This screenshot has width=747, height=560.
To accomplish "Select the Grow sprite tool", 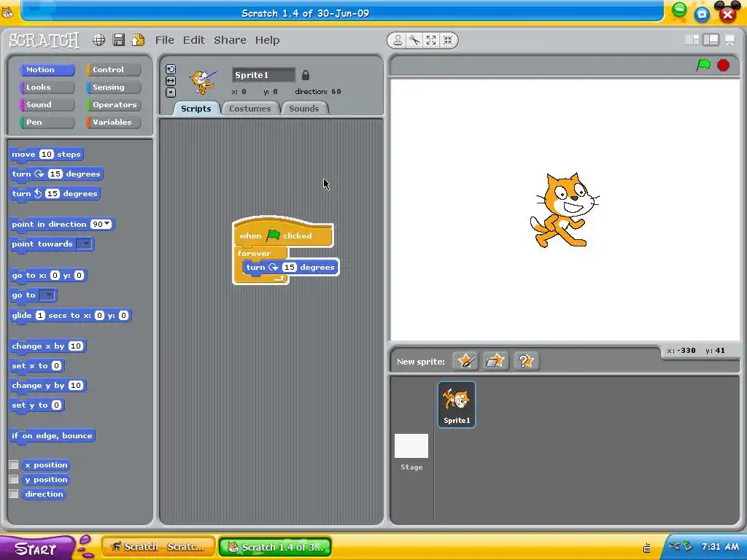I will pyautogui.click(x=431, y=41).
